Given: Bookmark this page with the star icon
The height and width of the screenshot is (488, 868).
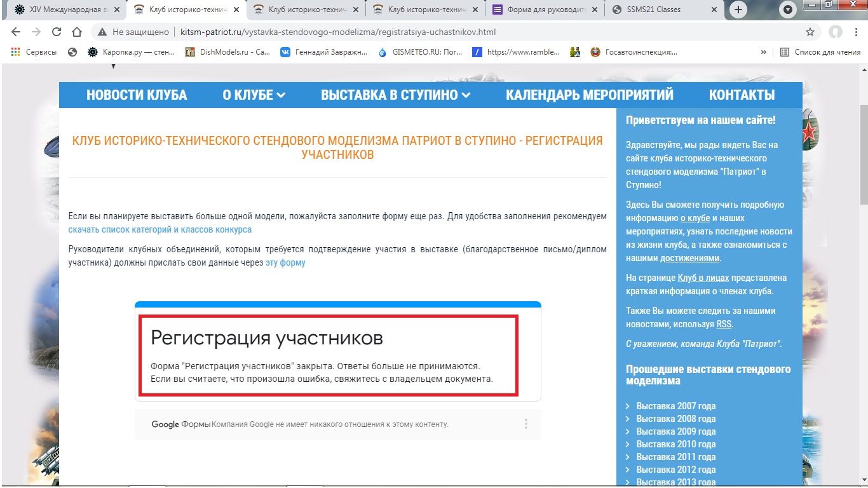Looking at the screenshot, I should coord(810,32).
